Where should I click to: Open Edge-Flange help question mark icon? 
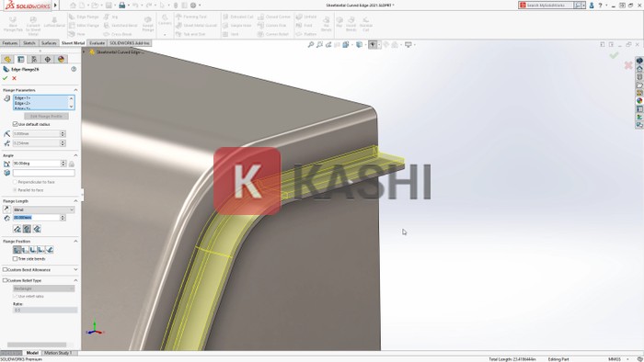(74, 69)
